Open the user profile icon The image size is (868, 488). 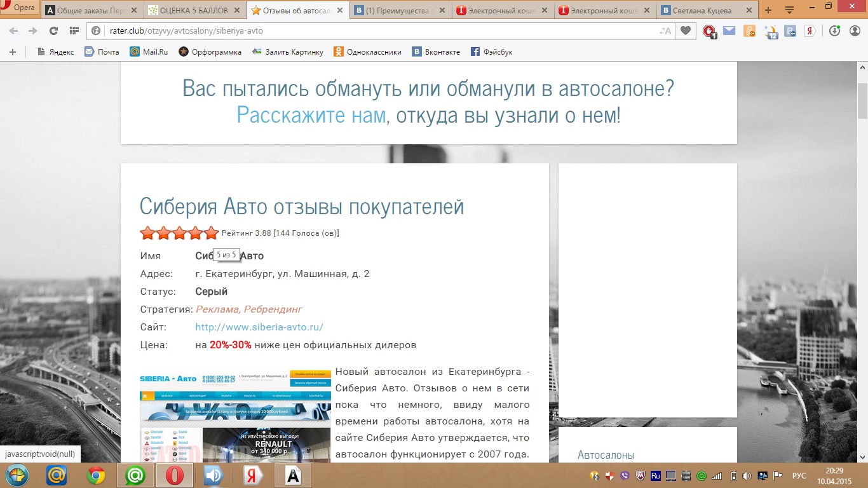(x=853, y=30)
